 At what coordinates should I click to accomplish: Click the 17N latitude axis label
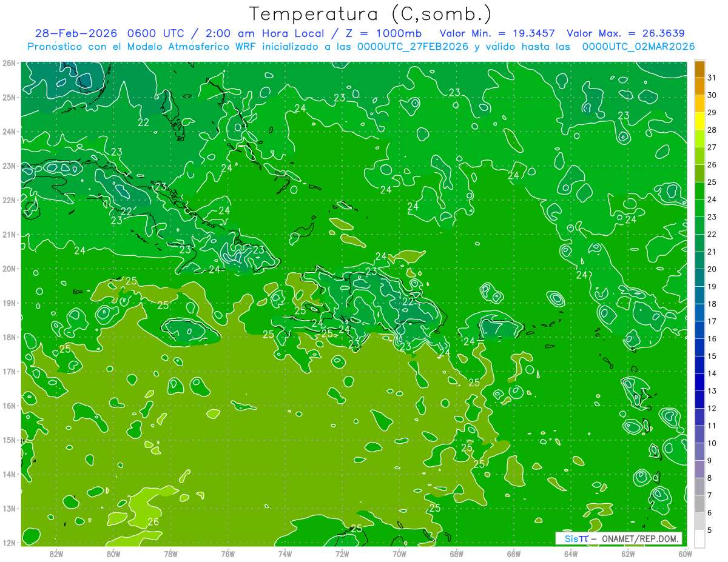pyautogui.click(x=8, y=371)
